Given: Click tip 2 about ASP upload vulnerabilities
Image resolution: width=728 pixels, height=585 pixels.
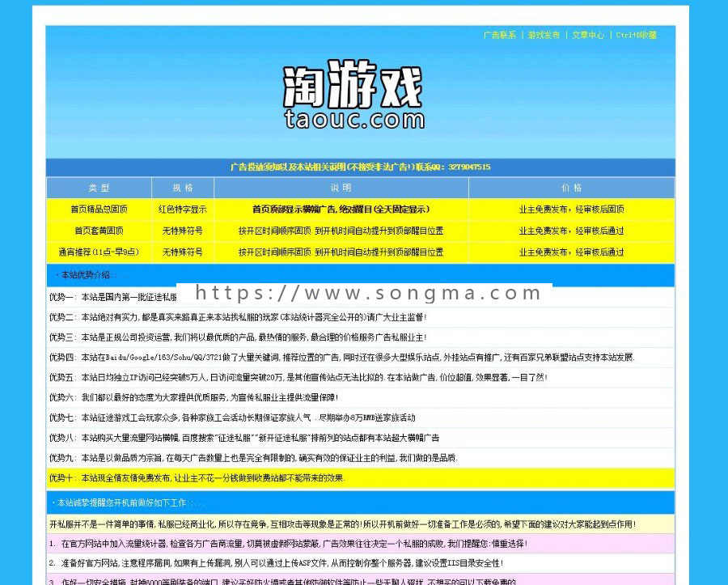Looking at the screenshot, I should [360, 563].
